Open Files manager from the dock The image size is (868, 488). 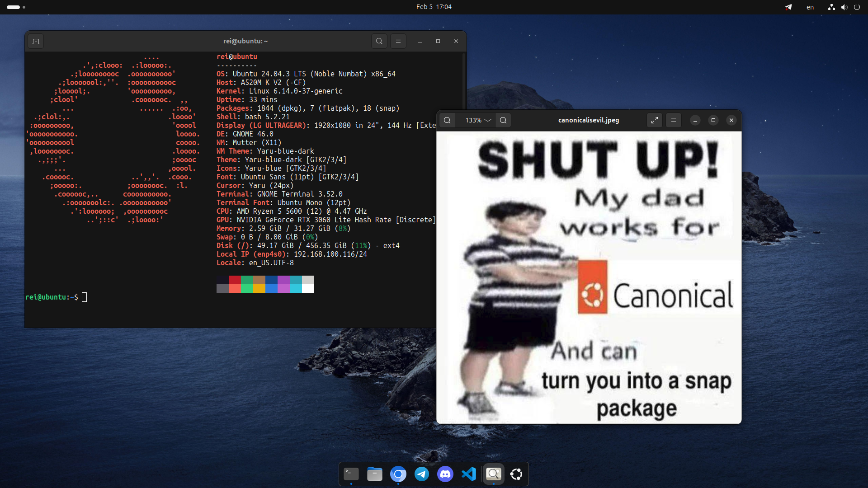click(x=375, y=474)
